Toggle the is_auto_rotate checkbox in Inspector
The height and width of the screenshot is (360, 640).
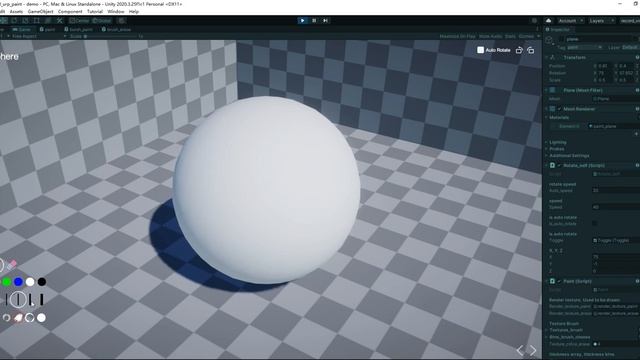[x=595, y=223]
